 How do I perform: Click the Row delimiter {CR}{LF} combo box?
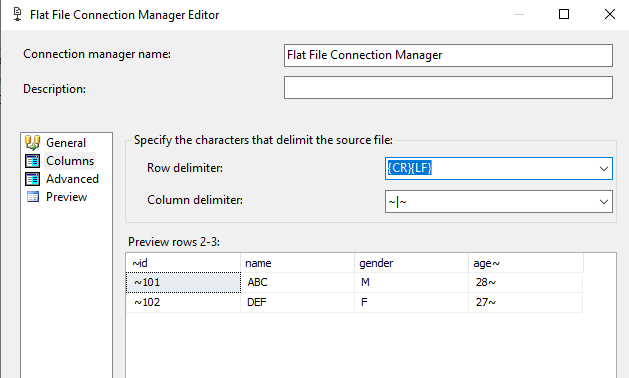(x=499, y=169)
